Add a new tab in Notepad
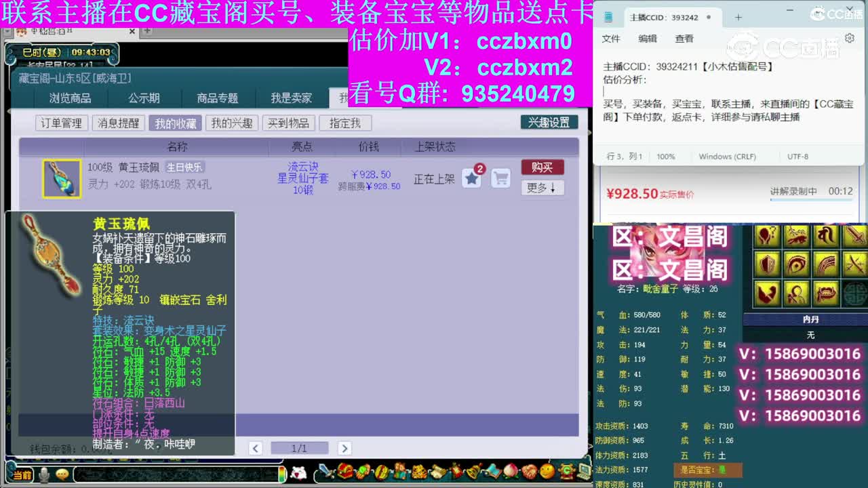Image resolution: width=868 pixels, height=488 pixels. [x=738, y=18]
